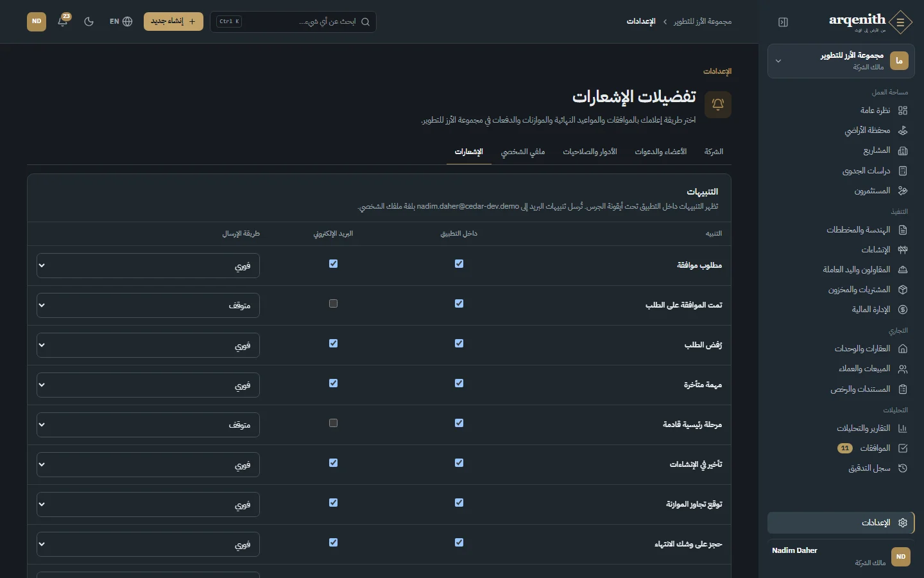Select the الإشعارات tab

(x=469, y=152)
